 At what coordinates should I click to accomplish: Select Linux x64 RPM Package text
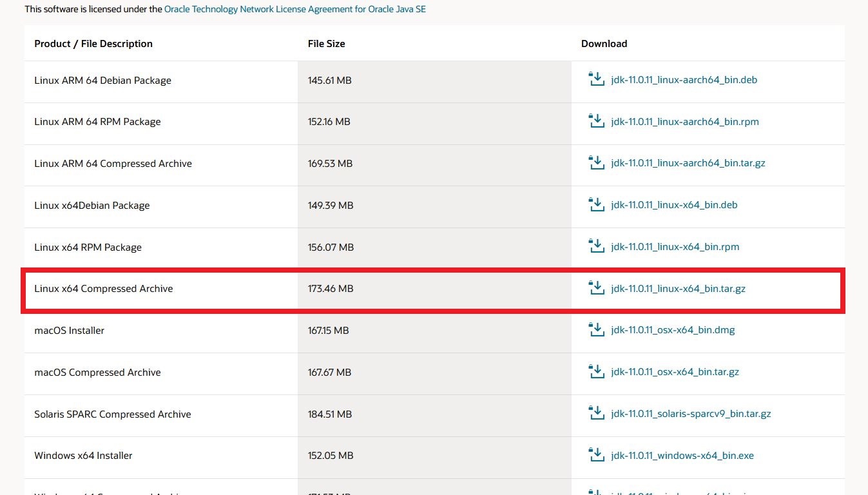click(88, 247)
